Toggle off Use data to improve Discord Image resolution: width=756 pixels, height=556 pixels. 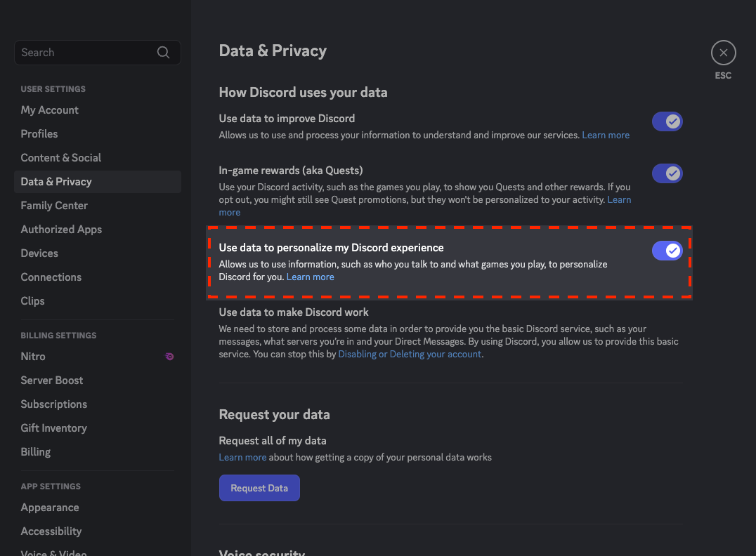click(667, 121)
